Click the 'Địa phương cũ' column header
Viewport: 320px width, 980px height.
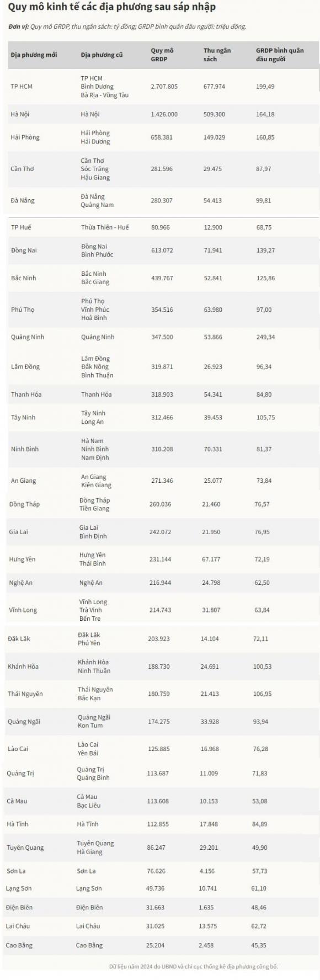pyautogui.click(x=102, y=55)
